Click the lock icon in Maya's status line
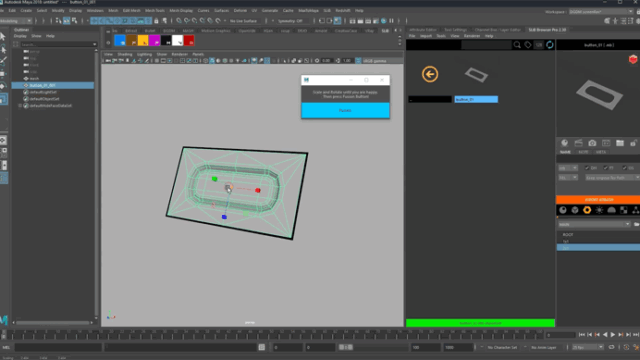Viewport: 640px width, 360px height. [156, 21]
